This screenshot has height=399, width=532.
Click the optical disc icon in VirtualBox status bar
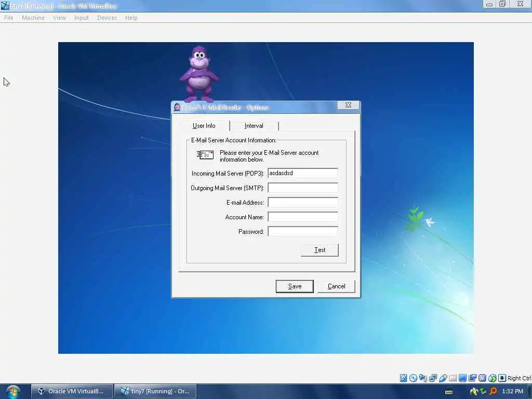(413, 378)
